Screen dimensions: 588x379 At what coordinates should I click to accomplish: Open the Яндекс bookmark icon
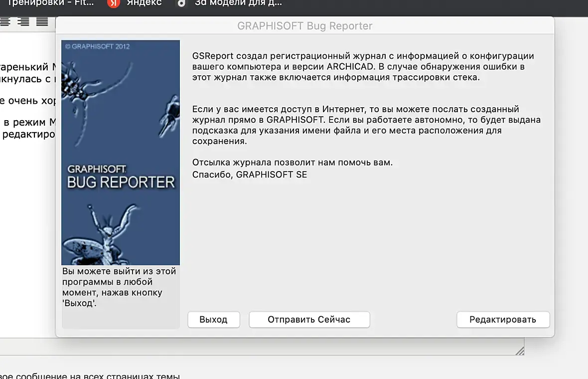tap(113, 3)
